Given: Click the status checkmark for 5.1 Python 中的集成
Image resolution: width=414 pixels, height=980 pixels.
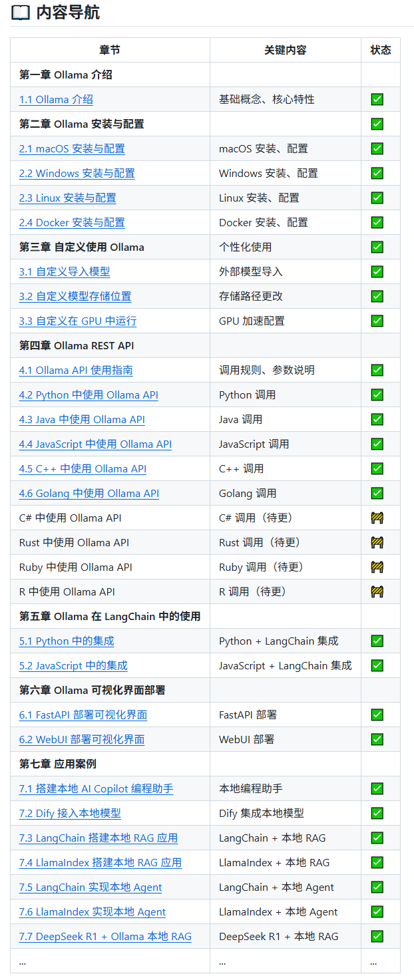Looking at the screenshot, I should [377, 641].
